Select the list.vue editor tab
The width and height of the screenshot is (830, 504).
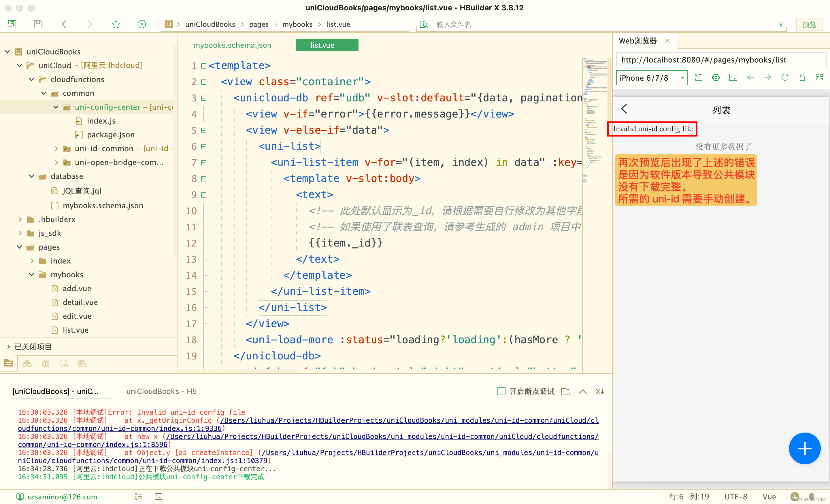pyautogui.click(x=327, y=45)
